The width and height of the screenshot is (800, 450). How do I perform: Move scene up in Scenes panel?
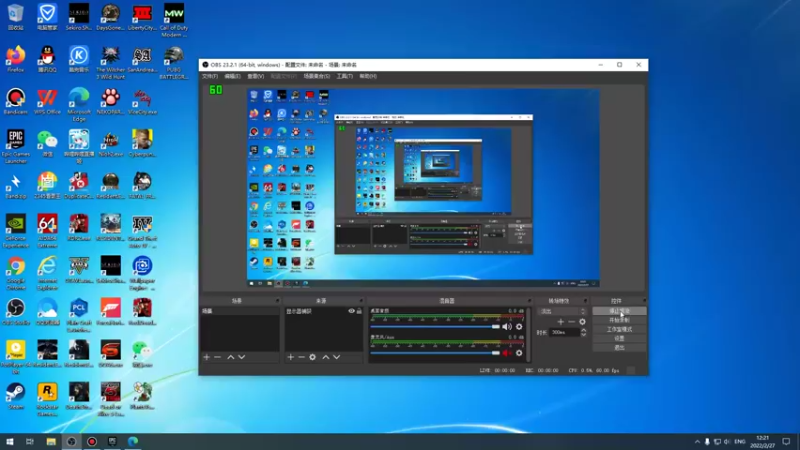[x=231, y=357]
